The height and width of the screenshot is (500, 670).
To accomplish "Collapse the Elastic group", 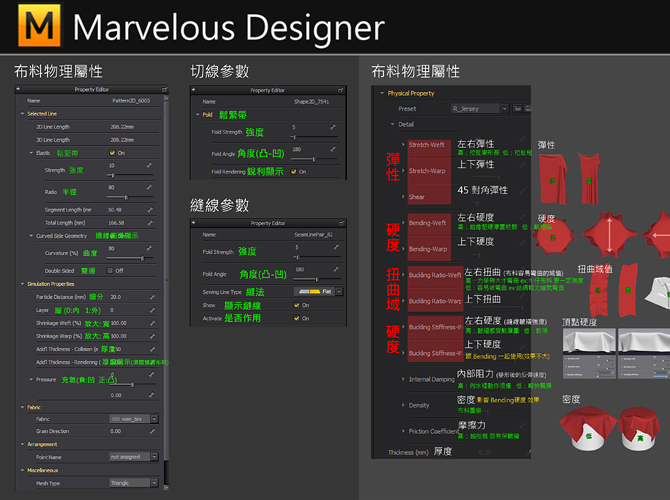I will [x=31, y=153].
